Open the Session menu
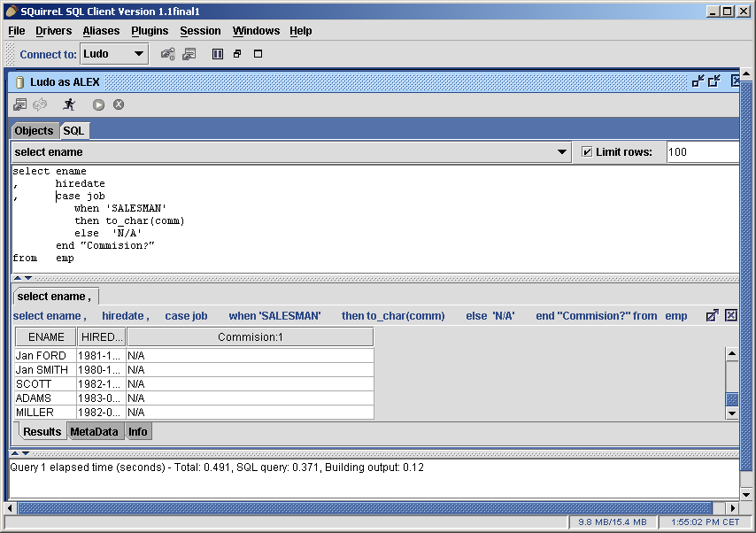The width and height of the screenshot is (756, 533). pyautogui.click(x=200, y=31)
